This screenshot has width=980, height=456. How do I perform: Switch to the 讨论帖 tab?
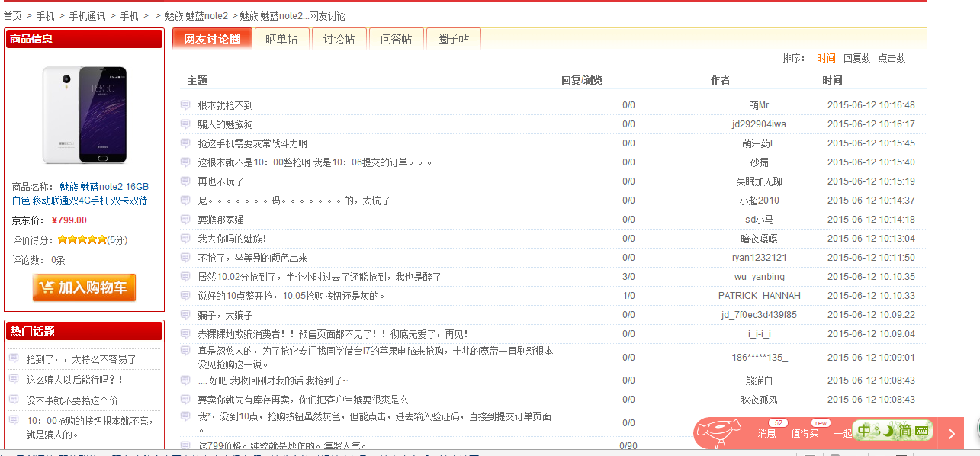coord(339,39)
